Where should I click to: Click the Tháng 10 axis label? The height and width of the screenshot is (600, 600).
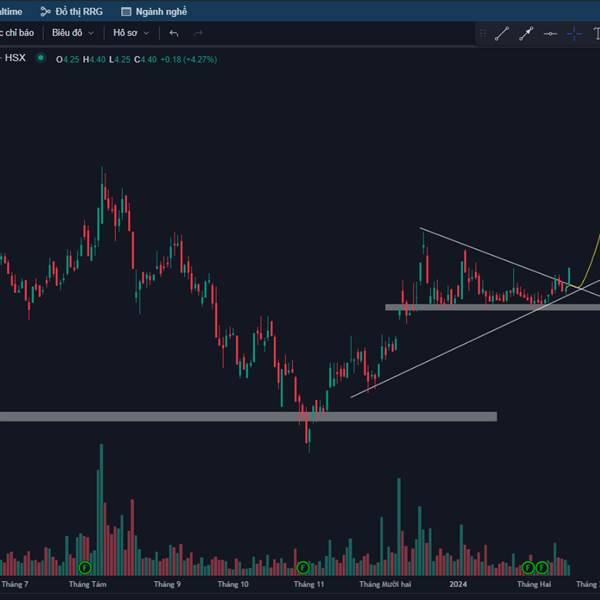pos(233,584)
